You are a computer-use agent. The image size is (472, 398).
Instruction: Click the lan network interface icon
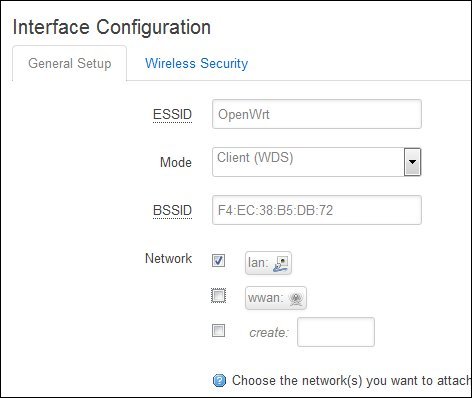pos(280,263)
